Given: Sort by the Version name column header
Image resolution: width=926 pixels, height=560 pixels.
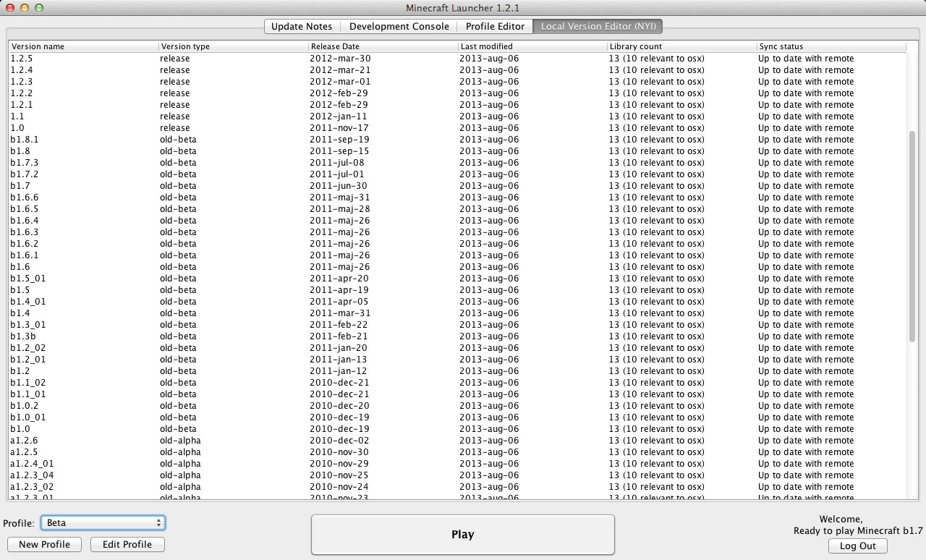Looking at the screenshot, I should pos(84,46).
